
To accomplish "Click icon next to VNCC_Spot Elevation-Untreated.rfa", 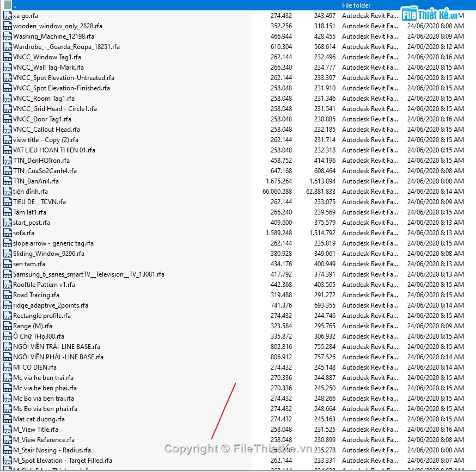I will coord(7,78).
